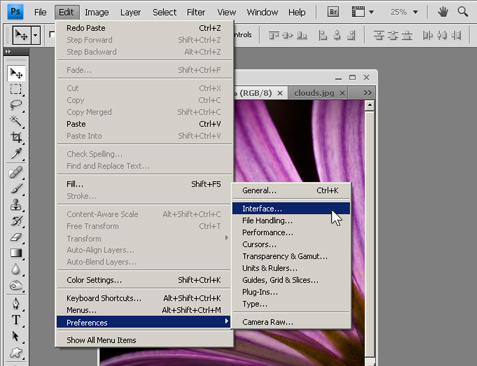Click Align Top Edges icon
Screen dimensions: 477x366
[274, 35]
